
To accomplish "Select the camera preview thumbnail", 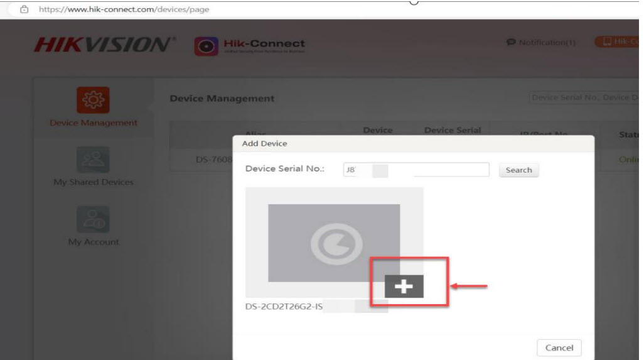I will point(333,243).
